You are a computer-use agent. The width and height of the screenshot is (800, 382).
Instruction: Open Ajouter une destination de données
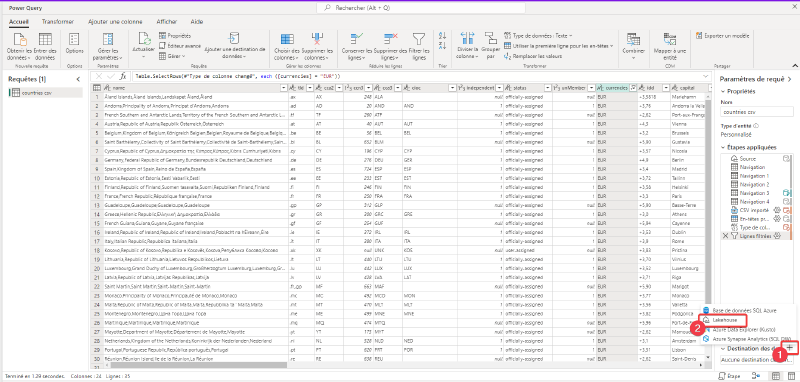coord(235,46)
